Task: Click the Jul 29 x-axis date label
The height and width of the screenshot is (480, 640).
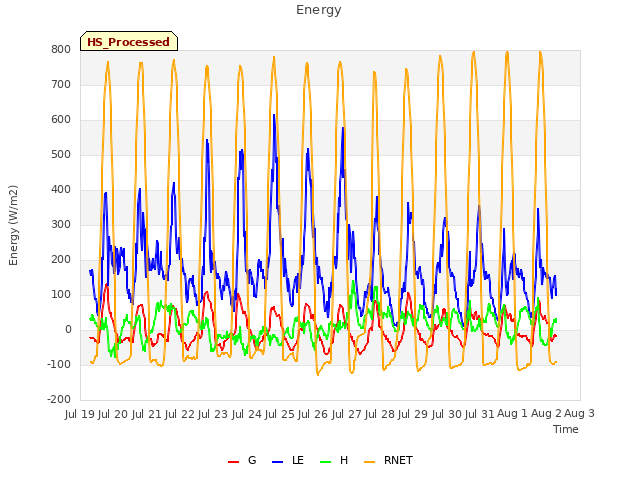Action: click(413, 414)
